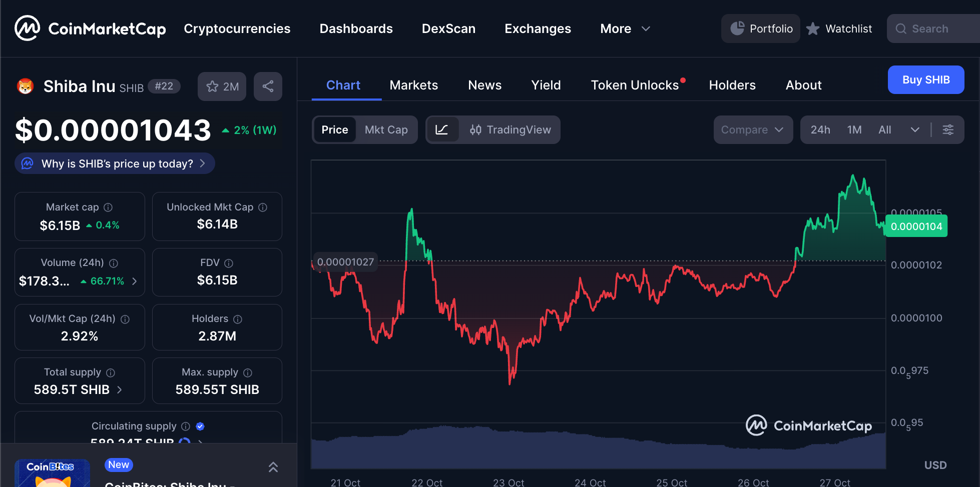Open Portfolio pie chart button
The image size is (980, 487).
coord(761,28)
